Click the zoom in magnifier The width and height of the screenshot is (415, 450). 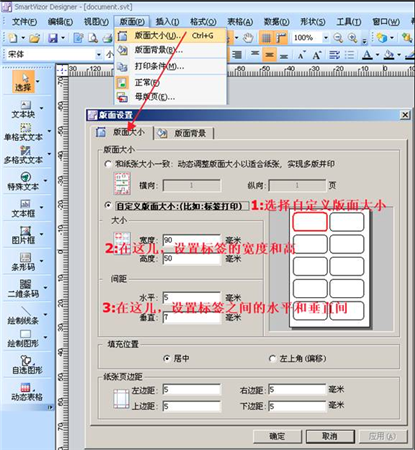coord(353,38)
